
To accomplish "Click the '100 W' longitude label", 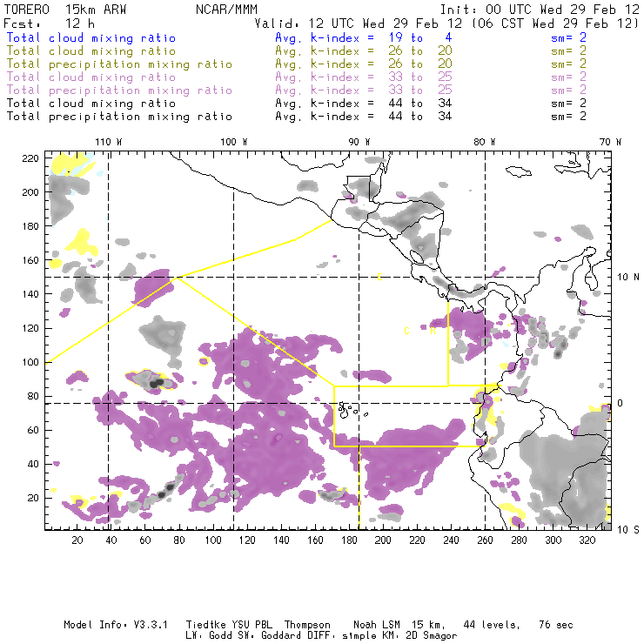I will click(x=234, y=142).
